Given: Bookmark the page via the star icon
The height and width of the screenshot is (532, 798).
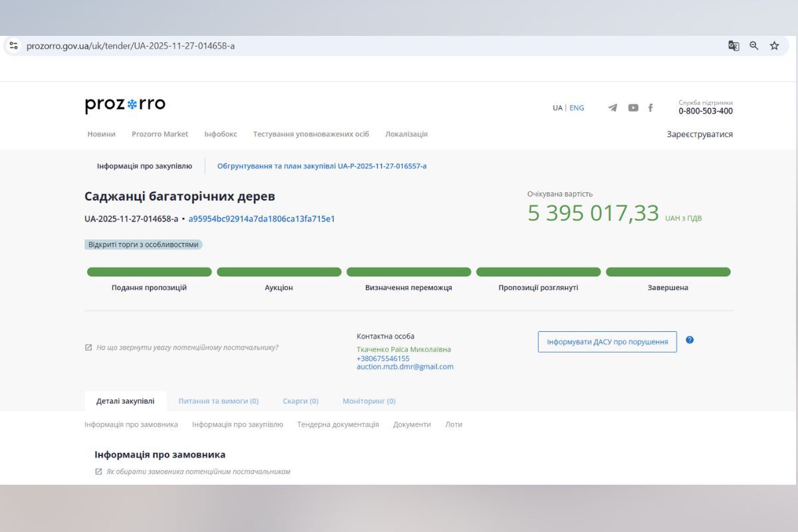Looking at the screenshot, I should tap(773, 46).
